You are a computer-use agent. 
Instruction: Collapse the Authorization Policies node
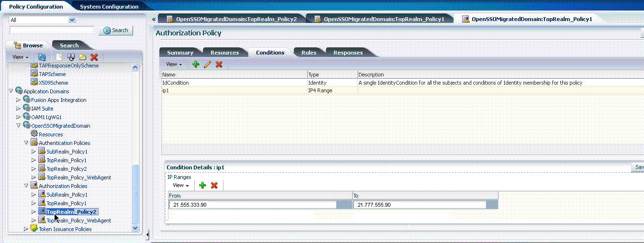coord(26,186)
